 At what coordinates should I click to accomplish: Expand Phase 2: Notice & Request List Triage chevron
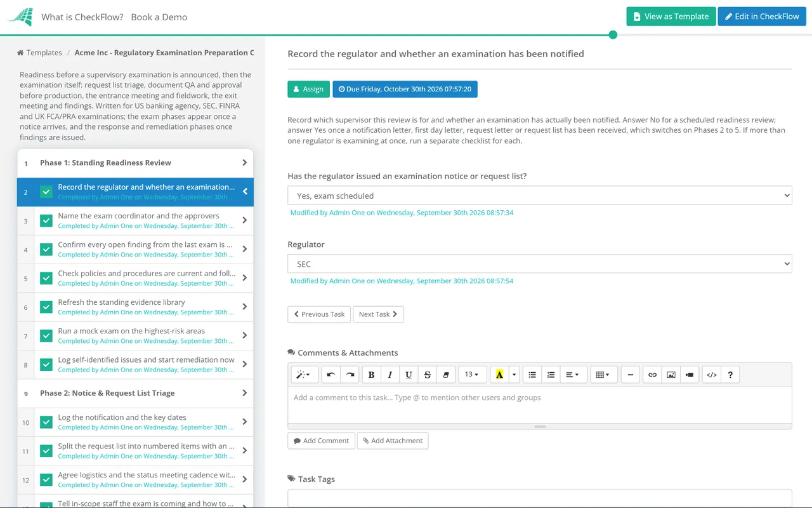[245, 393]
